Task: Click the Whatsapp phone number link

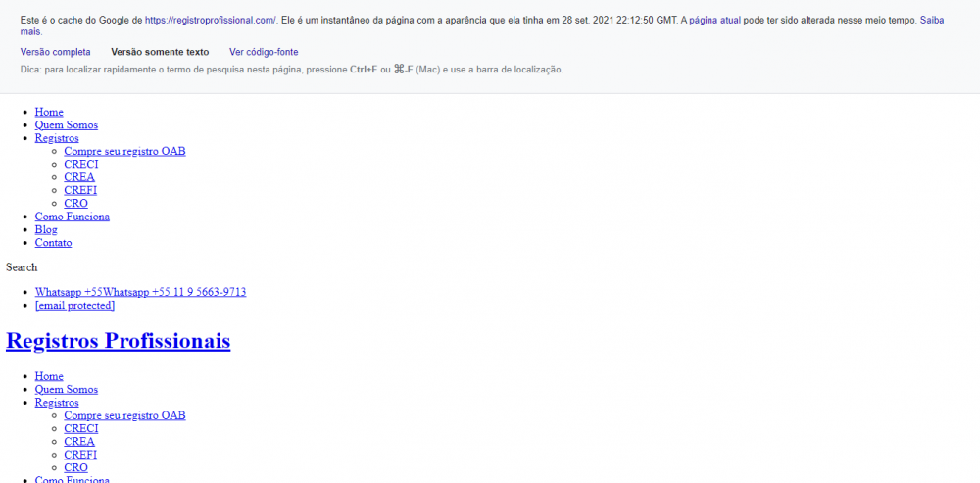Action: 140,292
